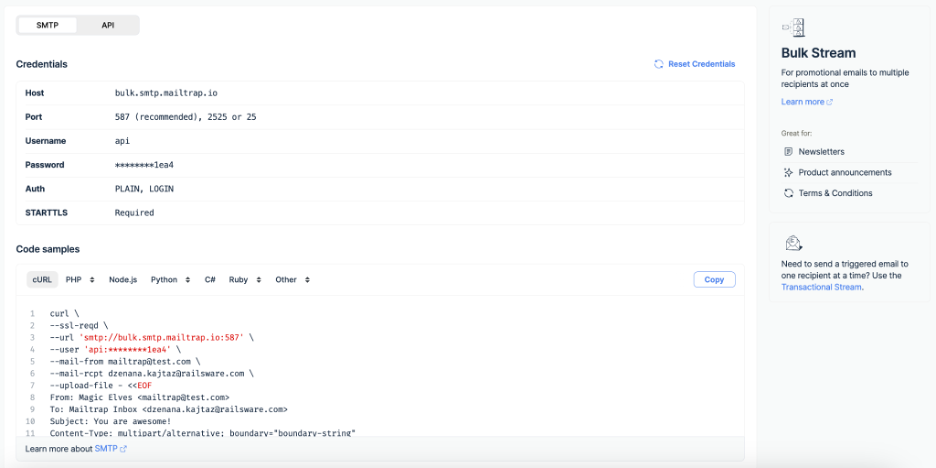
Task: Click the Username label
Action: pos(45,141)
